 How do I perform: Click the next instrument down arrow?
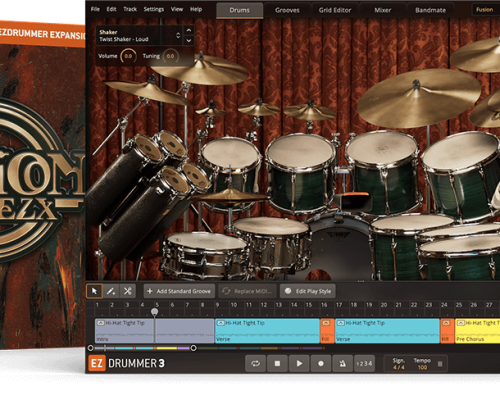[189, 40]
